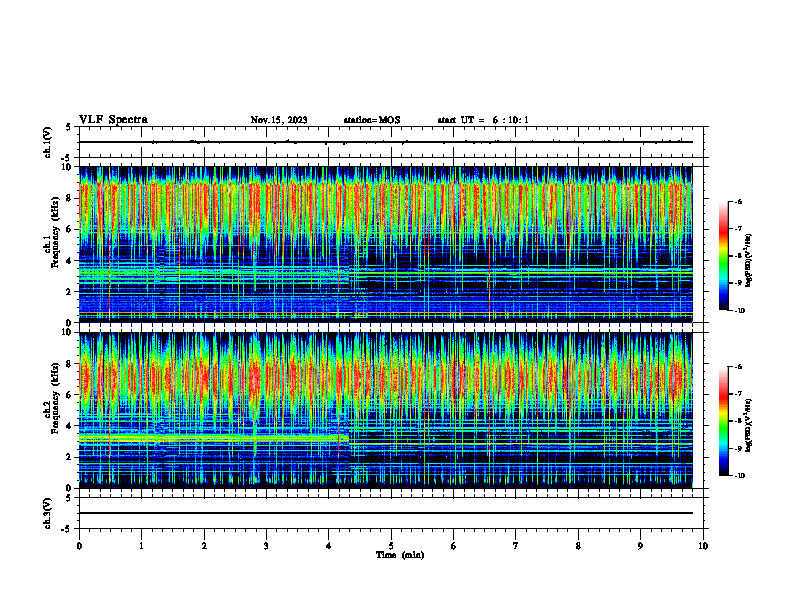Click time axis tick label "10"
This screenshot has width=792, height=612.
pos(703,546)
